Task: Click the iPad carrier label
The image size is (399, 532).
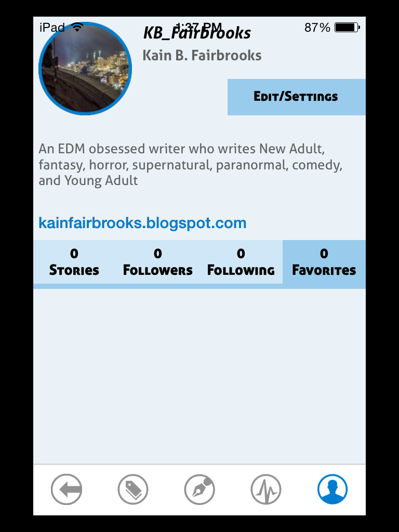Action: point(52,27)
